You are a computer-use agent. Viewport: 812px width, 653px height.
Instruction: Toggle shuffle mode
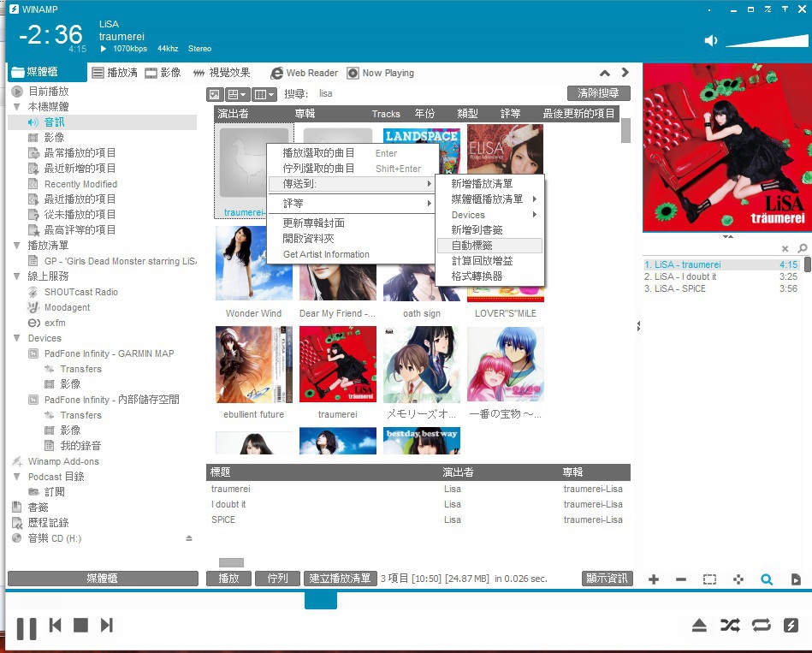pos(730,625)
